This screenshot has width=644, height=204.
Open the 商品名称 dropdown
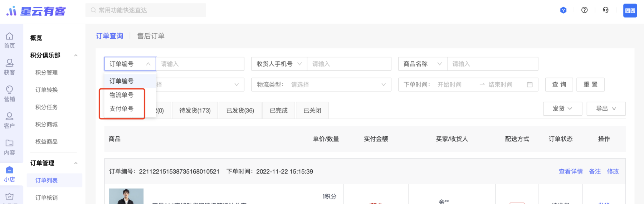point(423,64)
